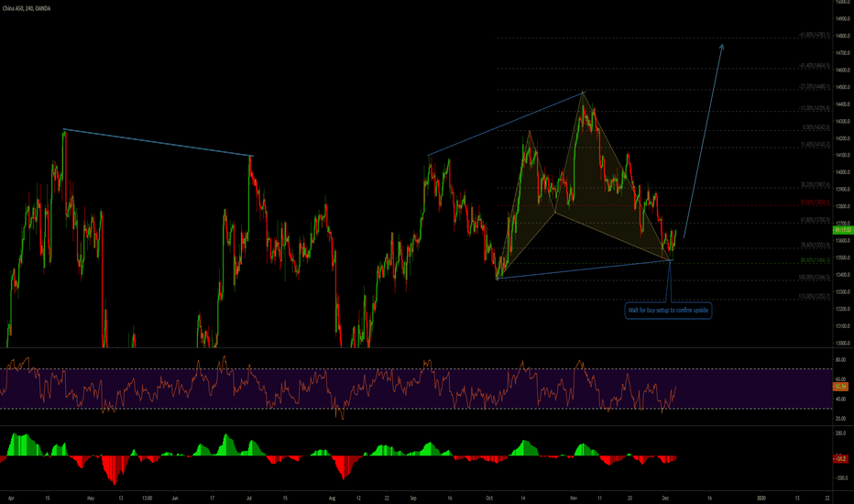Click positive 200.0 on the histogram axis
The image size is (854, 504).
[840, 433]
